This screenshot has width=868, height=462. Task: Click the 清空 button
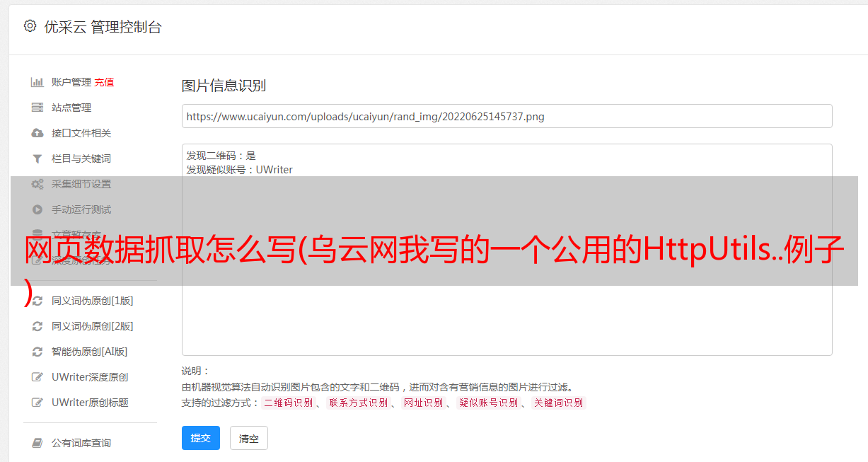(x=249, y=438)
